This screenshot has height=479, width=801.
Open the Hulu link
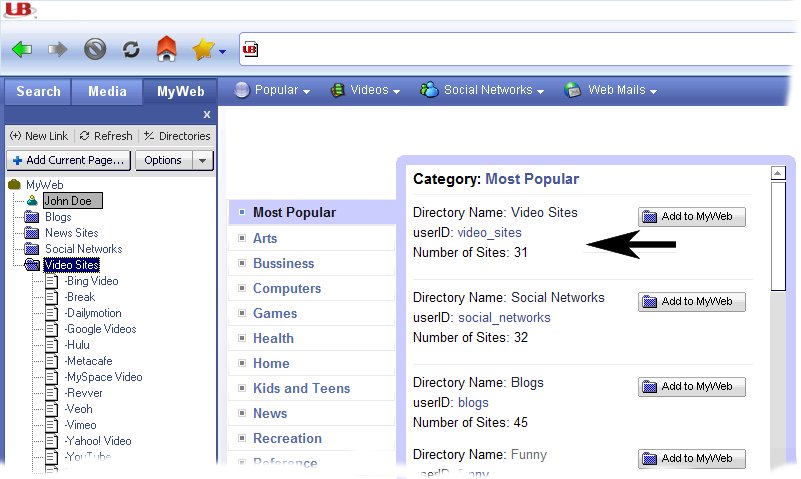pyautogui.click(x=78, y=345)
